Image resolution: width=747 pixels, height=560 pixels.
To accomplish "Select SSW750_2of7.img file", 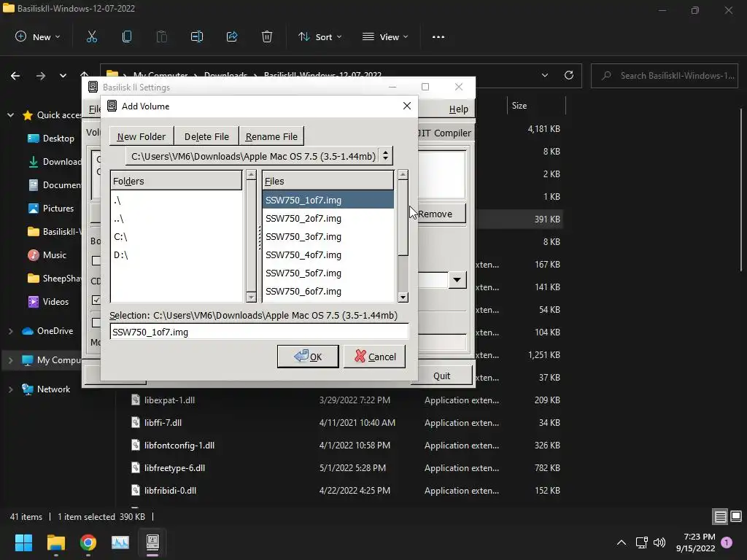I will point(328,218).
